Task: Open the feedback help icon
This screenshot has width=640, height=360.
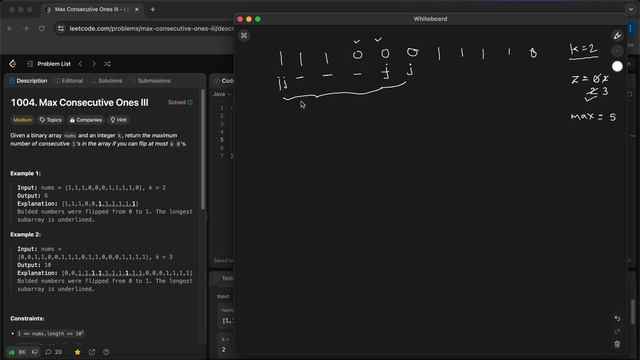Action: coord(106,352)
